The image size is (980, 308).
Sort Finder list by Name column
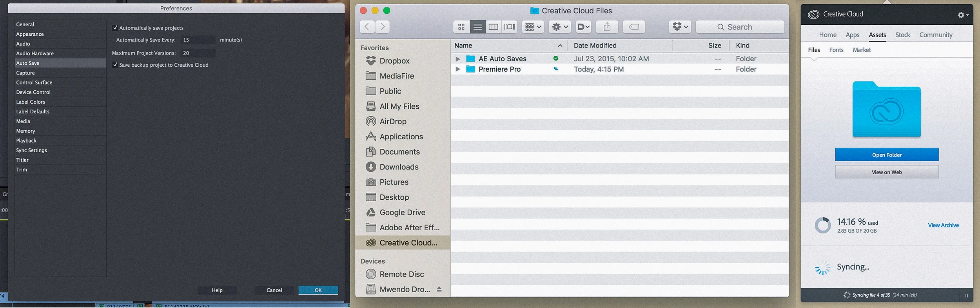[509, 46]
